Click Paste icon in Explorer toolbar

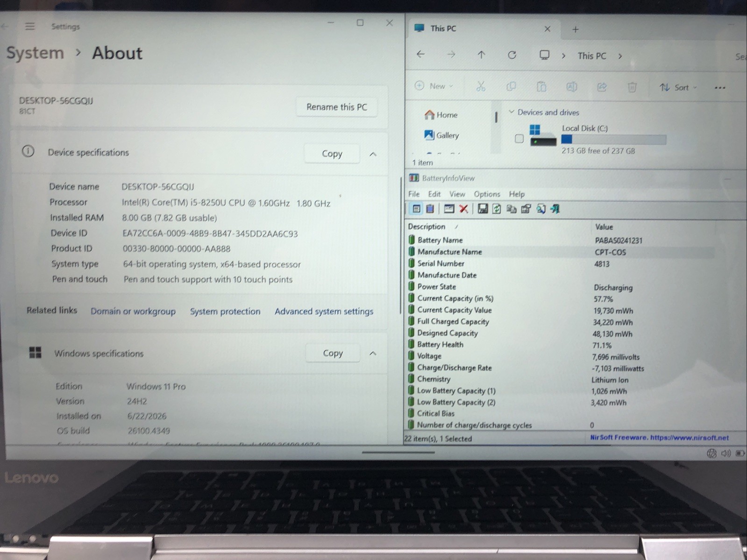[541, 86]
